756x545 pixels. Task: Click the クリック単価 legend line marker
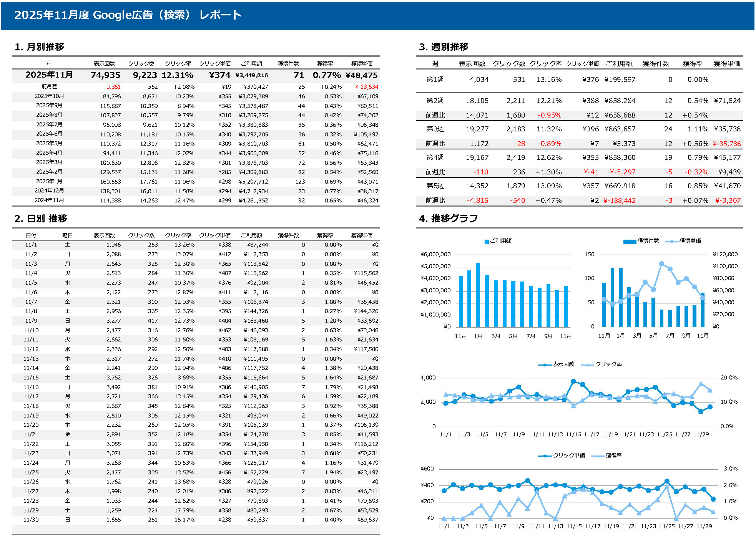(545, 456)
